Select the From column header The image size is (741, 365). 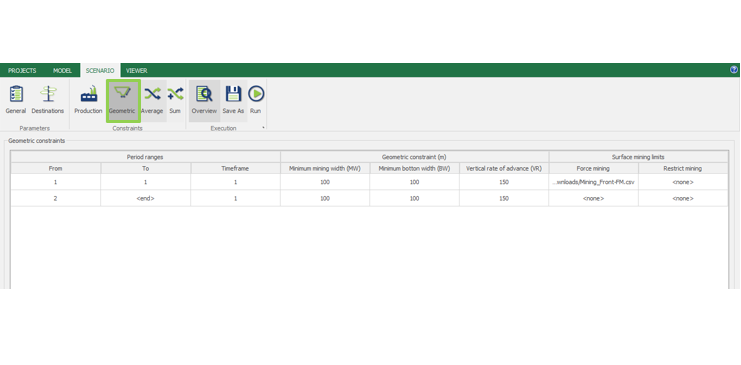(x=56, y=168)
